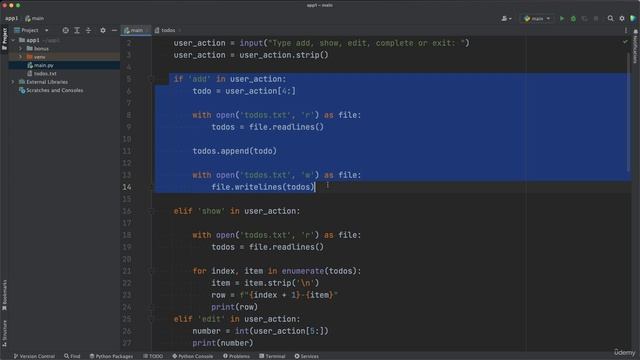This screenshot has height=360, width=640.
Task: Click Run with Coverage icon
Action: [x=584, y=18]
